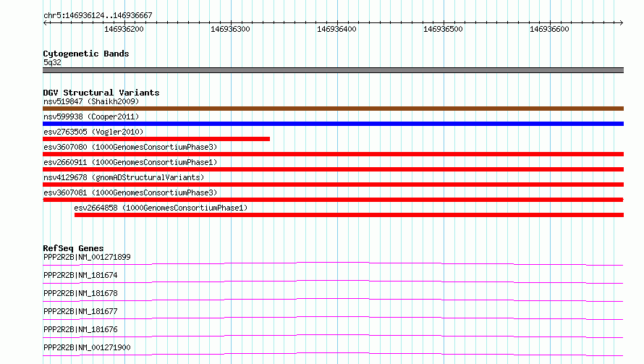
Task: Open the DGV Structural Variants track heading
Action: pyautogui.click(x=101, y=93)
